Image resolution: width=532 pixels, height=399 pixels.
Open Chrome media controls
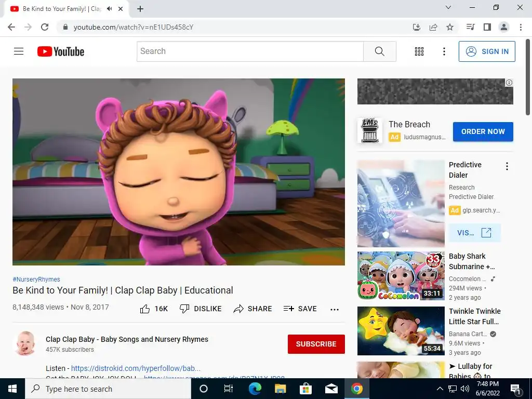point(470,27)
